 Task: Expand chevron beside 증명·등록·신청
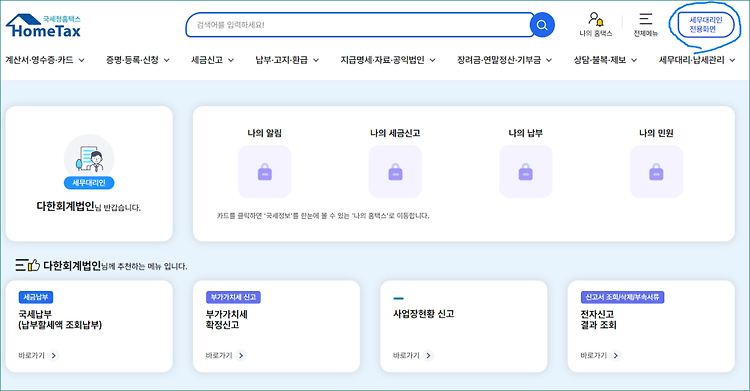(166, 60)
